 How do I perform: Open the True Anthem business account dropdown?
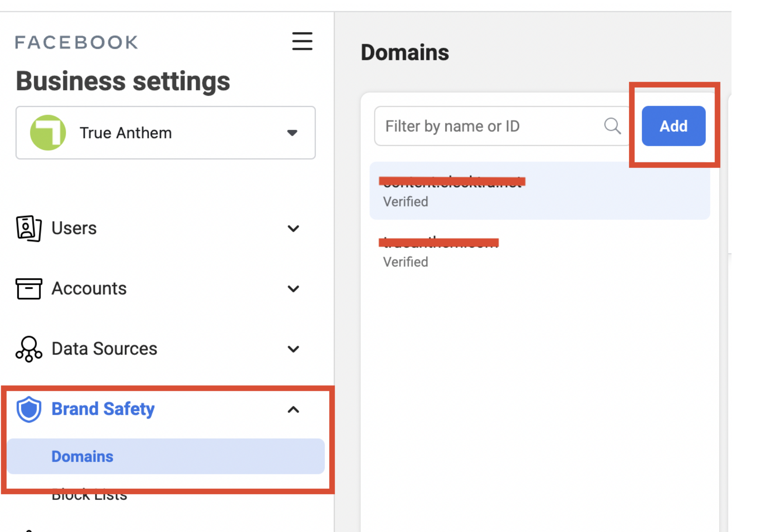(x=166, y=133)
